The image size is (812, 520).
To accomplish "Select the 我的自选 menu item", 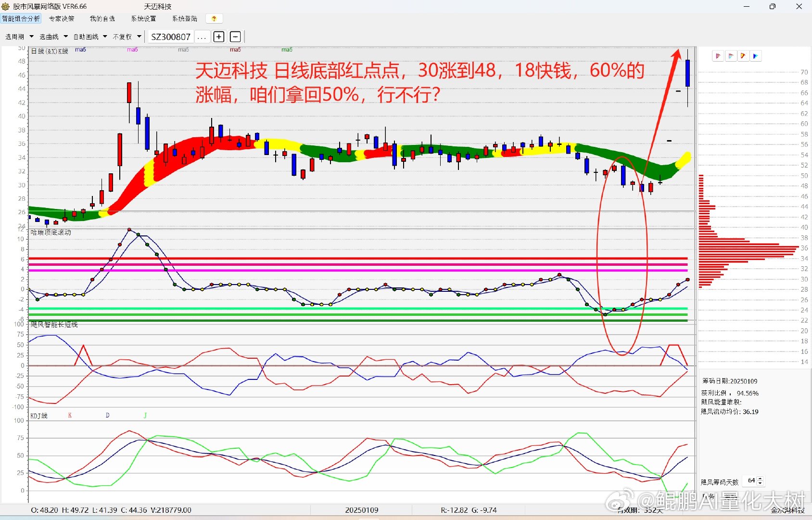I will coord(102,19).
